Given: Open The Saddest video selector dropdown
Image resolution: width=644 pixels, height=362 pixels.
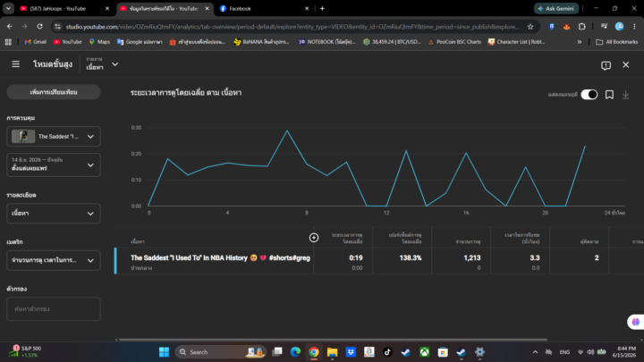Looking at the screenshot, I should coord(54,137).
